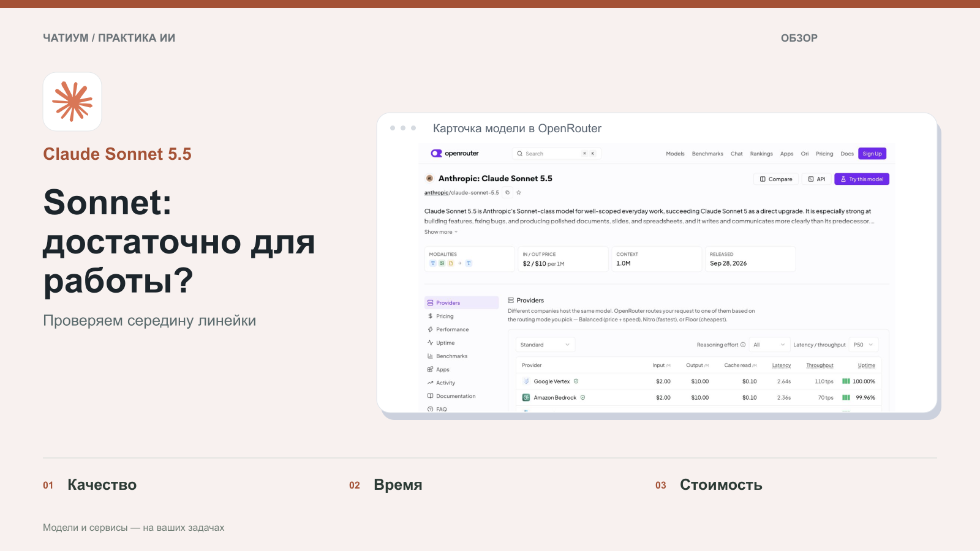The image size is (980, 551).
Task: Click the Uptime pulse icon in sidebar
Action: 430,343
